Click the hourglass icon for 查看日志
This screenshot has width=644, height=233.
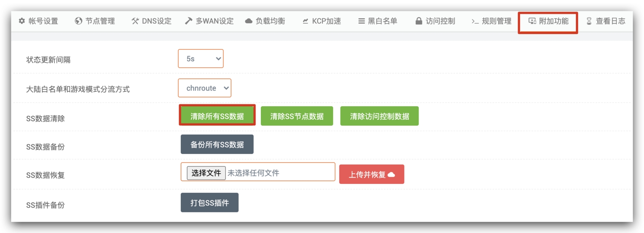point(589,21)
